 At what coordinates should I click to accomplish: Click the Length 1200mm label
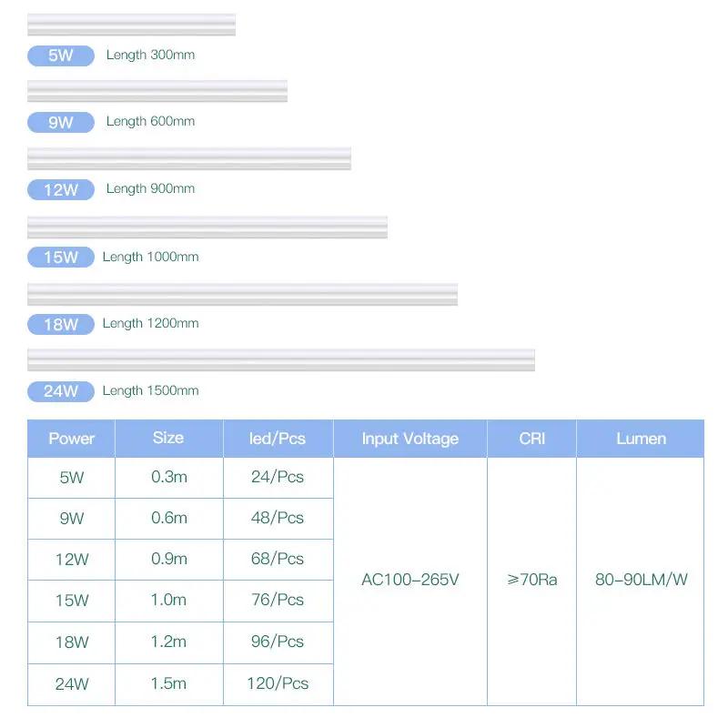tap(150, 323)
